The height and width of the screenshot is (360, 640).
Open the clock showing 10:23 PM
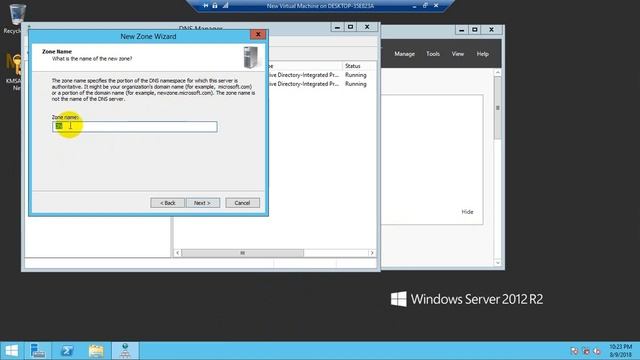(621, 351)
